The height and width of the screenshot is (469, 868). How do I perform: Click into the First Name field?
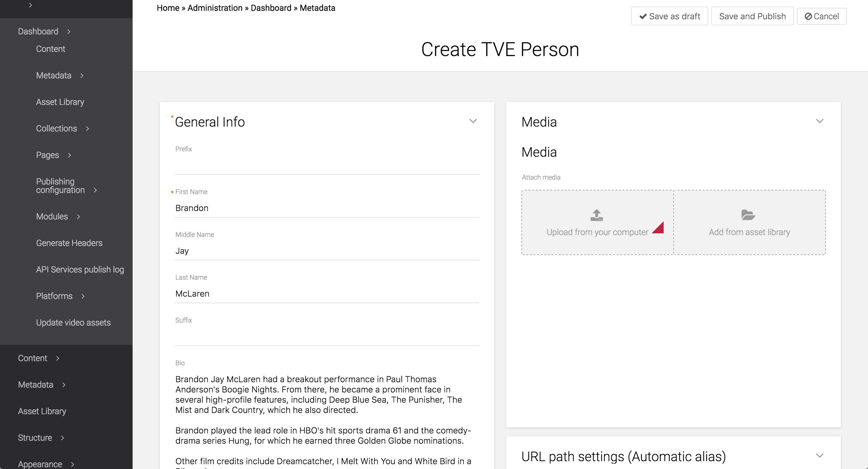[x=326, y=208]
